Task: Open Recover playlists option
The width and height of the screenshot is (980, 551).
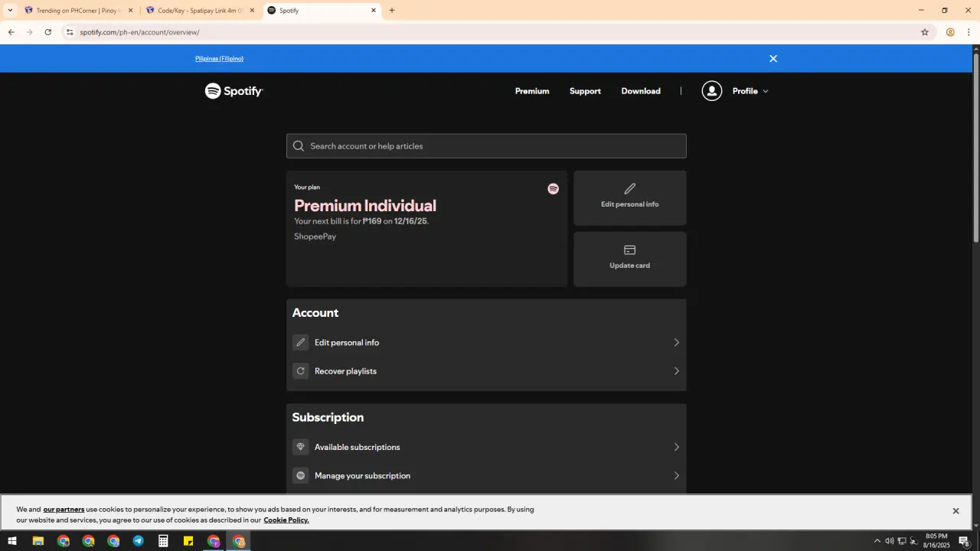Action: [486, 371]
